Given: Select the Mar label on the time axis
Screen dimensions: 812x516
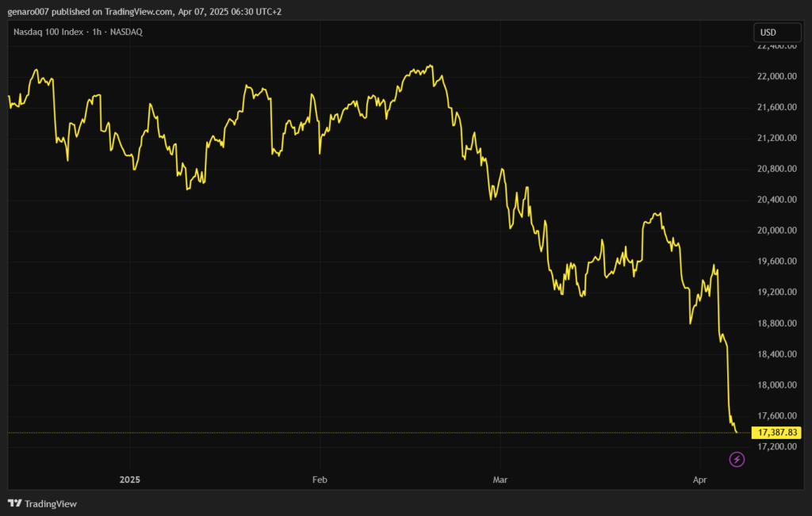Looking at the screenshot, I should (500, 480).
